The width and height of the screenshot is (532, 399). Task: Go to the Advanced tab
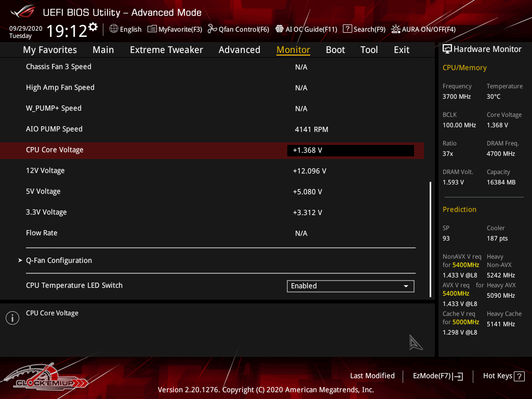[x=239, y=50]
